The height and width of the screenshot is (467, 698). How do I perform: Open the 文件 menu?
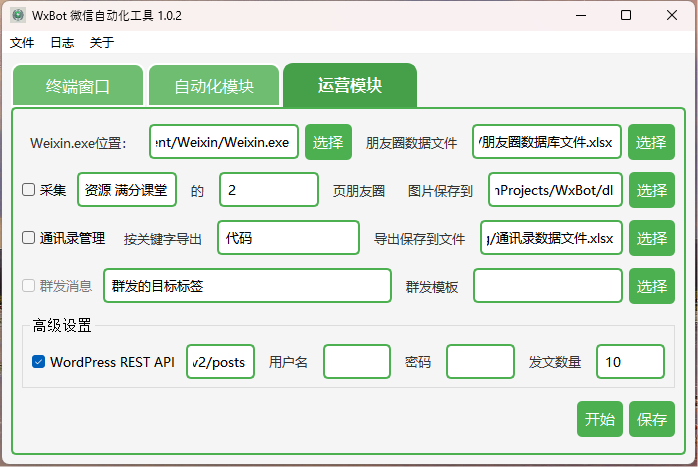click(22, 43)
